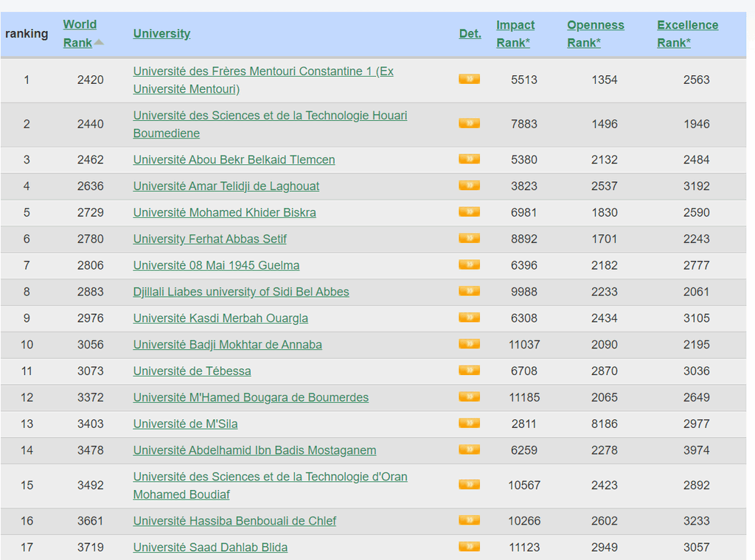Image resolution: width=755 pixels, height=560 pixels.
Task: Select excellence rank value 2061
Action: point(696,292)
